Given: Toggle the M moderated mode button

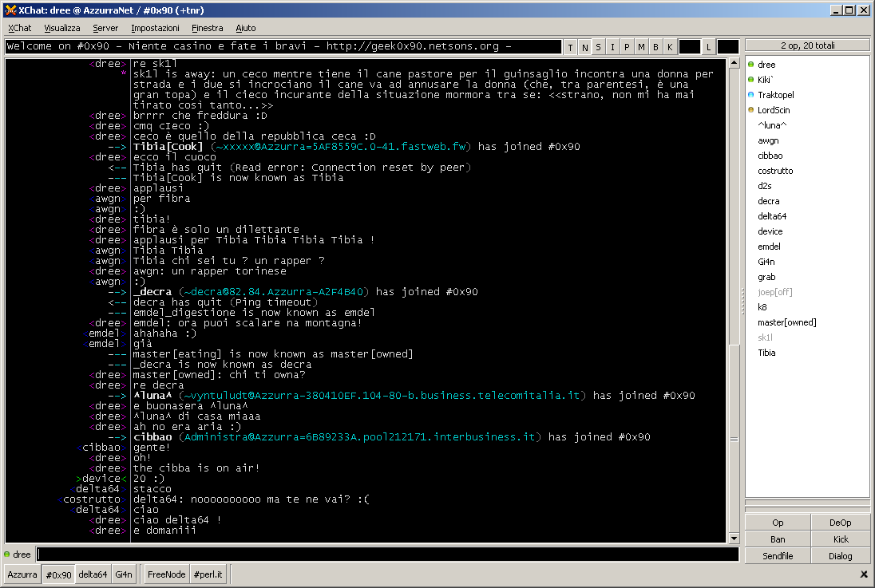Looking at the screenshot, I should click(x=641, y=47).
